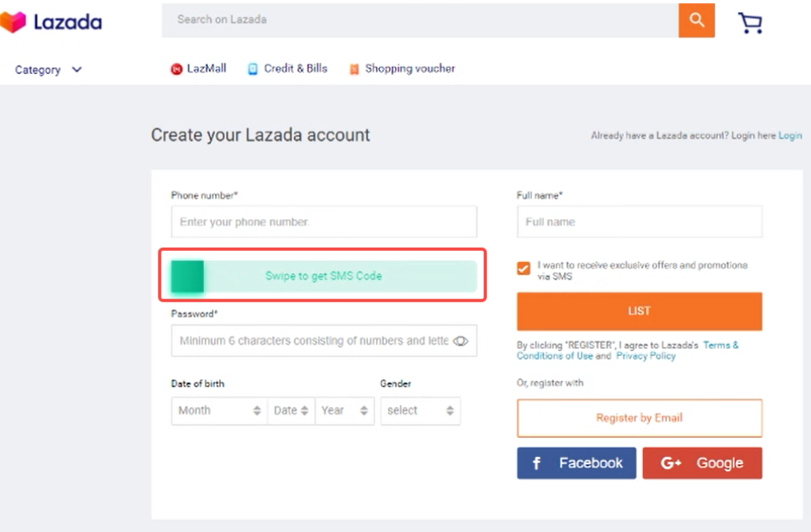
Task: Click the orange search magnifier button
Action: pos(696,21)
